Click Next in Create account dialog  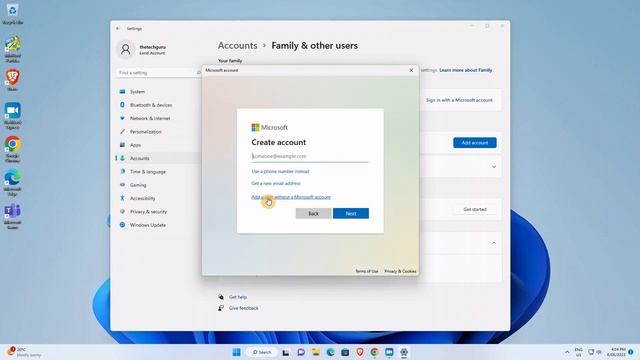(351, 213)
